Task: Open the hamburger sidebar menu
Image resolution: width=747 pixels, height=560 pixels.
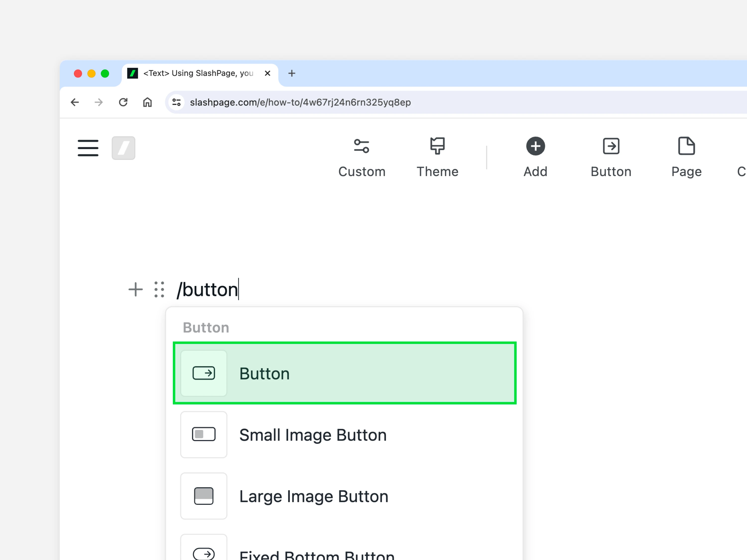Action: tap(88, 148)
